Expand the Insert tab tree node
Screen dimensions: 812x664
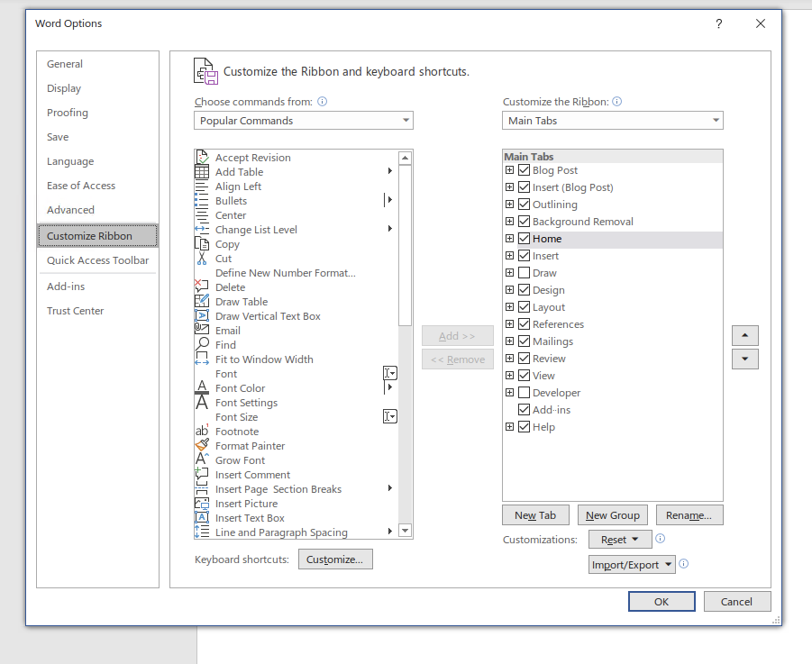(509, 256)
